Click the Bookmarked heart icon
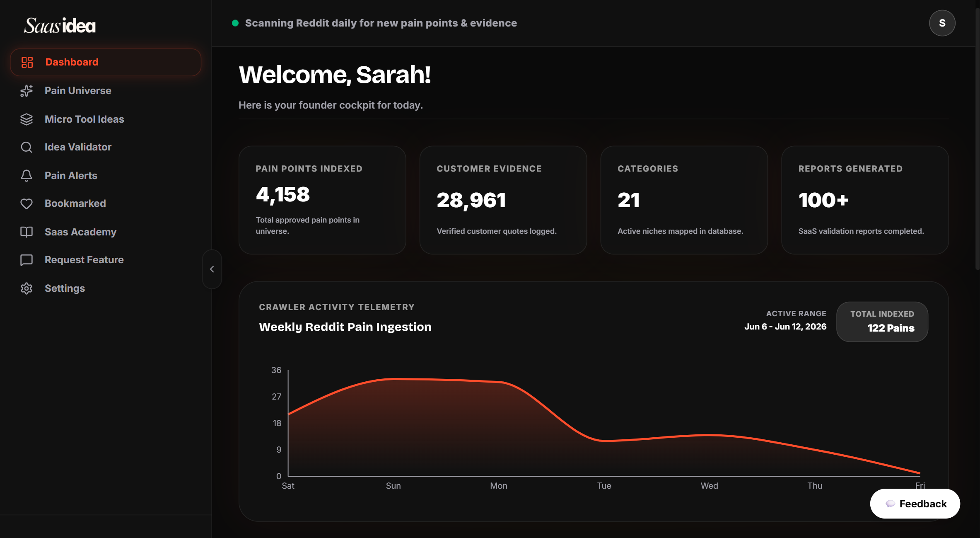Image resolution: width=980 pixels, height=538 pixels. (27, 204)
